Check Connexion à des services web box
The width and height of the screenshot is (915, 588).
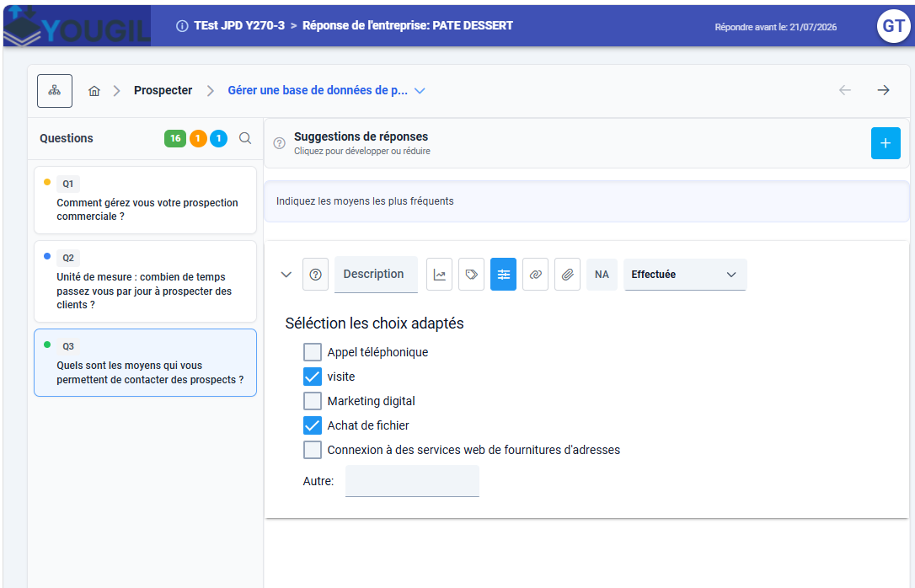pos(313,451)
